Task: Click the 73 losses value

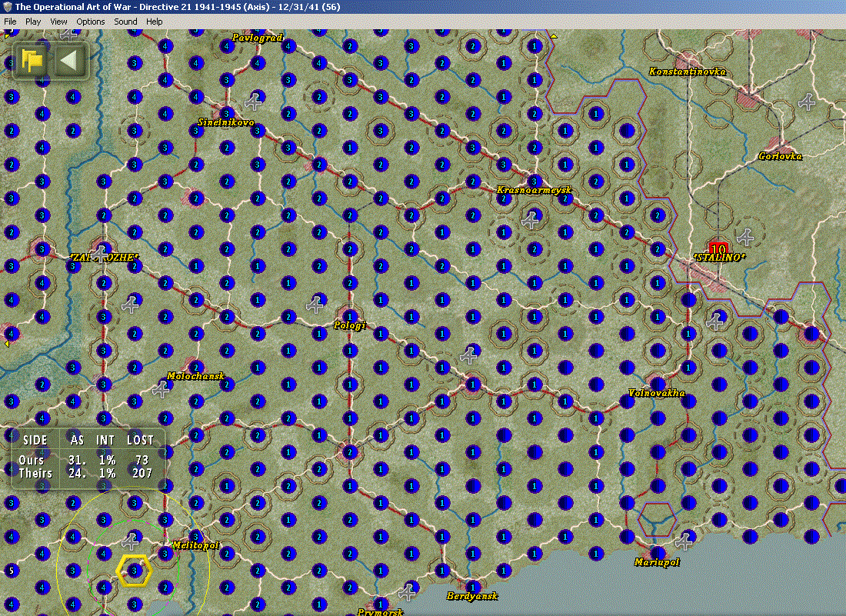Action: 142,460
